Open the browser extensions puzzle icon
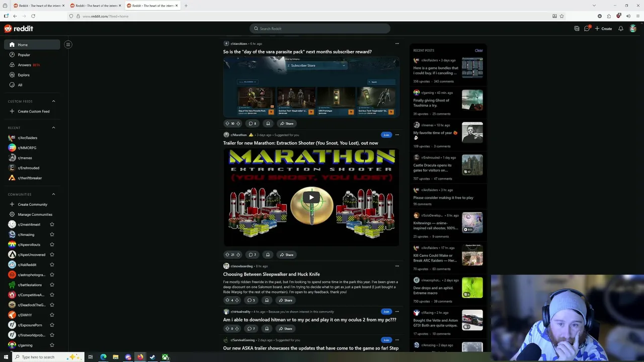Viewport: 644px width, 362px height. (x=609, y=16)
